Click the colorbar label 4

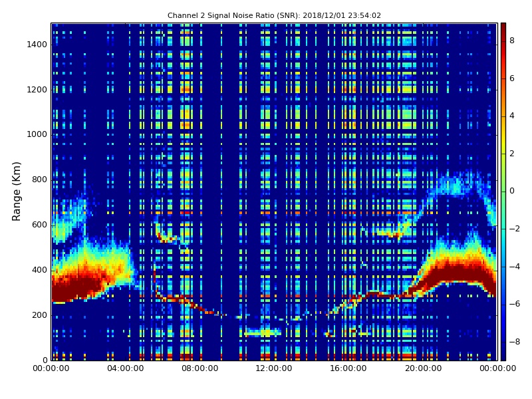click(x=512, y=116)
